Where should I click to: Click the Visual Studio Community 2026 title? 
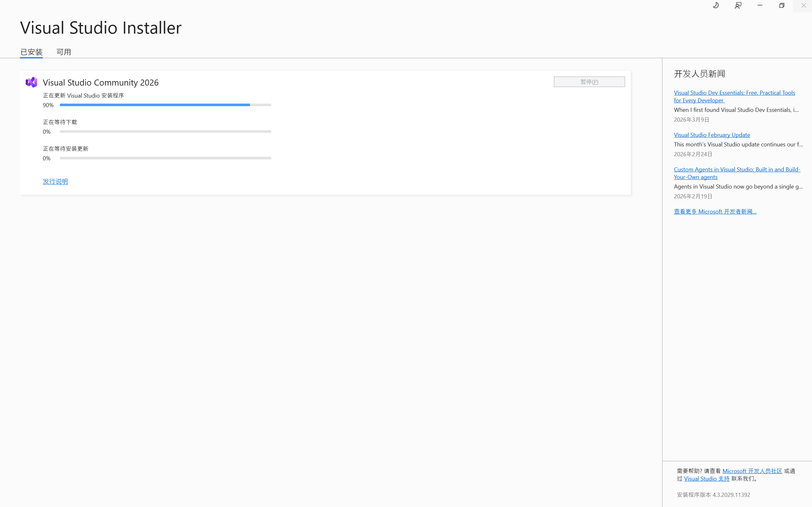101,82
